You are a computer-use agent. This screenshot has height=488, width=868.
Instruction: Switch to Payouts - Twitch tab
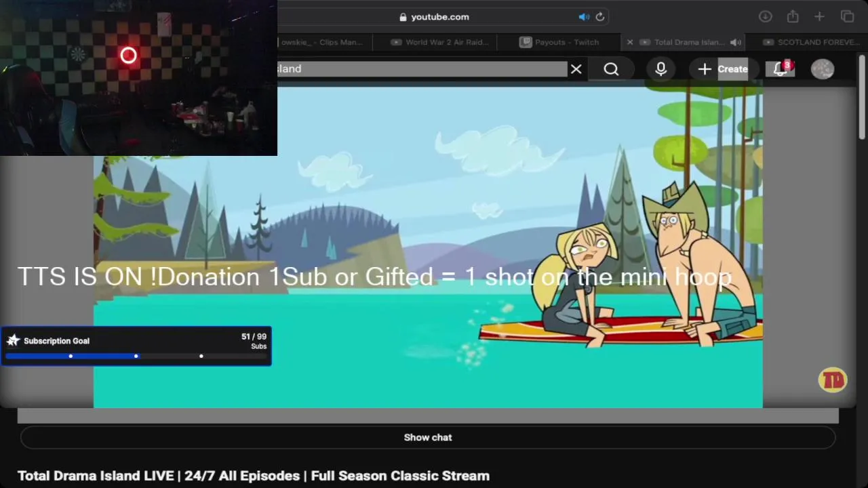tap(559, 42)
